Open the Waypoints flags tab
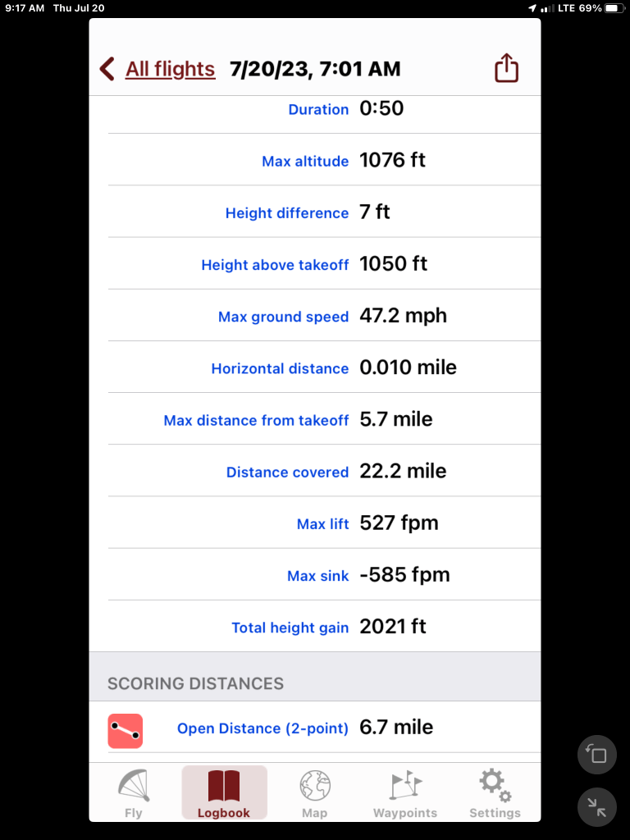 pyautogui.click(x=405, y=794)
